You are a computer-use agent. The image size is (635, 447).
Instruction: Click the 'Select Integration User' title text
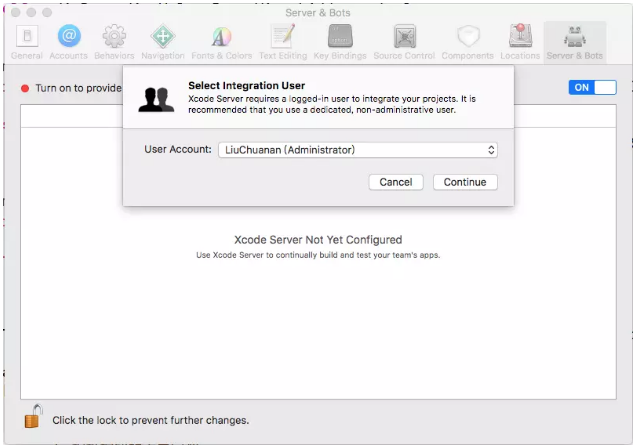[x=247, y=85]
